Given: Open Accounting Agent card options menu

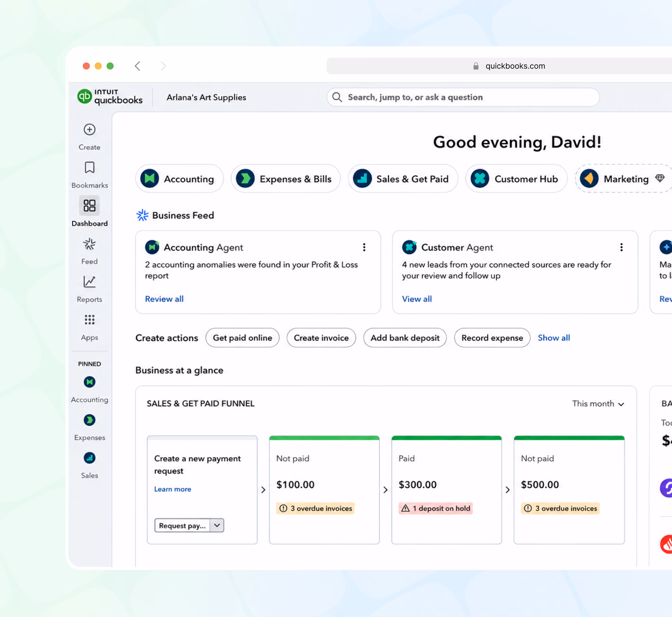Looking at the screenshot, I should click(364, 247).
